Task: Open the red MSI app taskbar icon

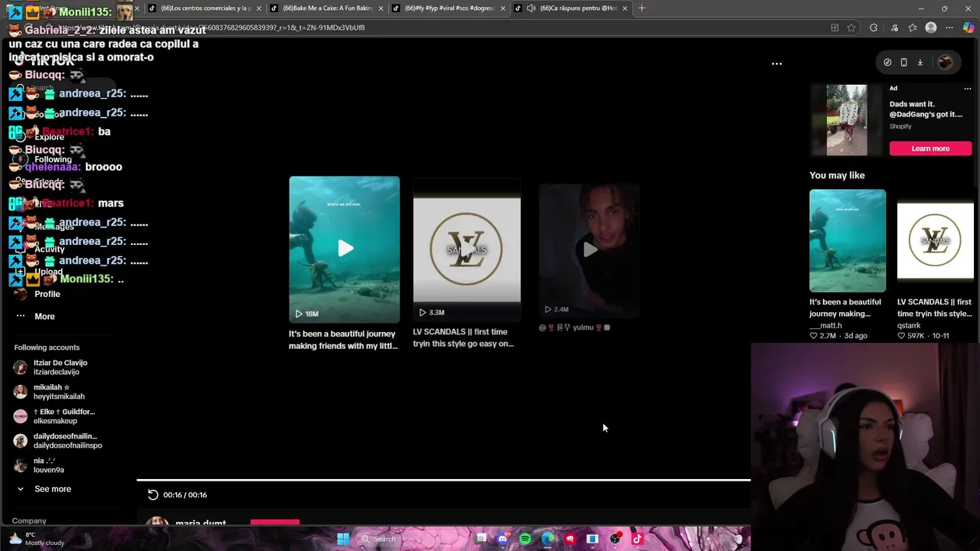Action: click(x=570, y=539)
